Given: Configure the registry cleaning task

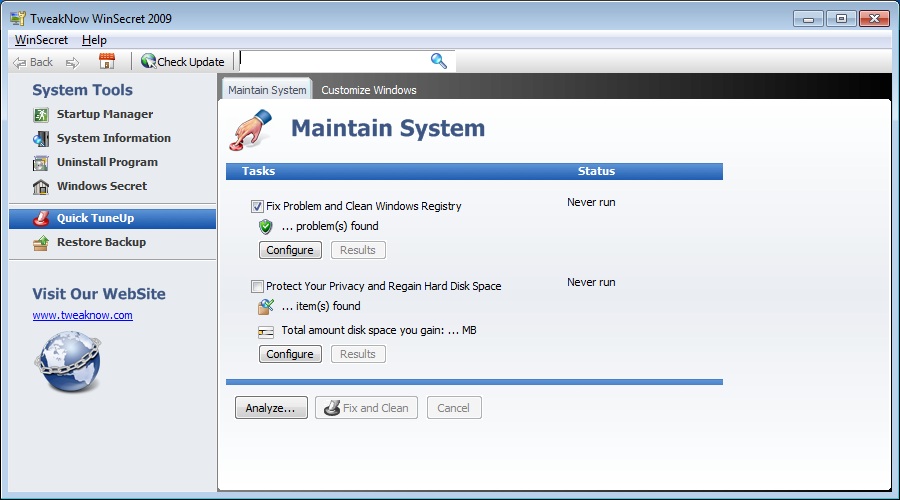Looking at the screenshot, I should pos(290,250).
